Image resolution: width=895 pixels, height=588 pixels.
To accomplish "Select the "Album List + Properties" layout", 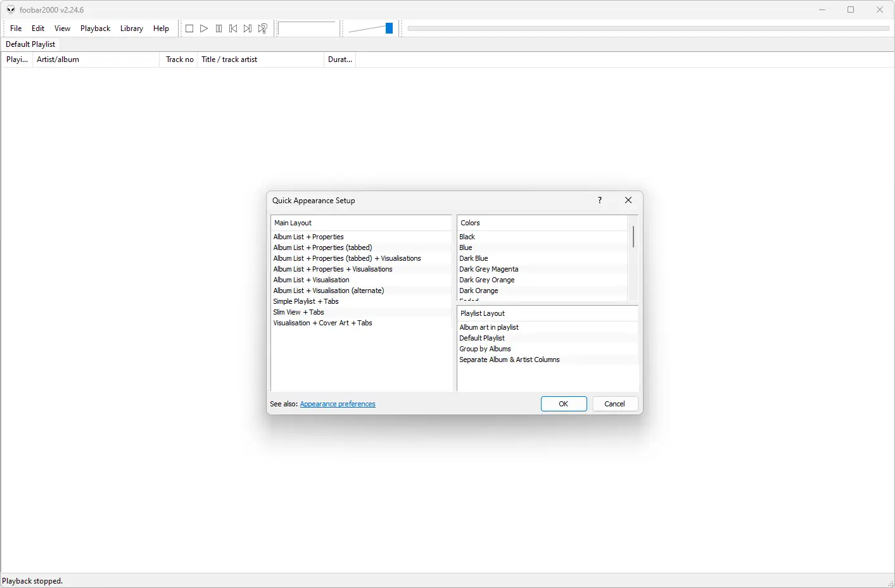I will coord(361,237).
